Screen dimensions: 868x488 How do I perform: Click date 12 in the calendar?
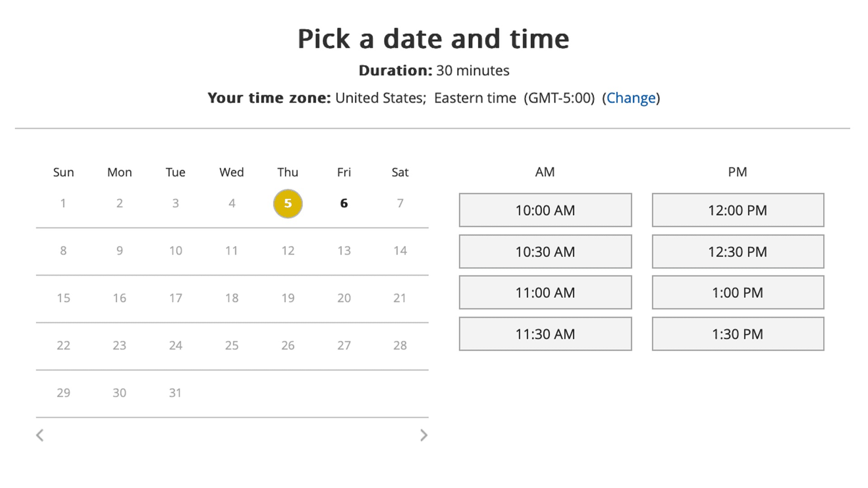pos(288,251)
